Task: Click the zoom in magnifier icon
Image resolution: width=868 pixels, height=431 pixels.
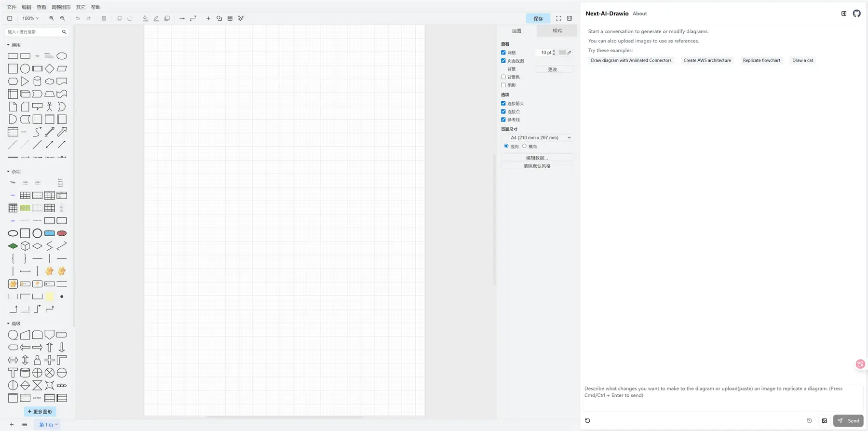Action: point(52,18)
